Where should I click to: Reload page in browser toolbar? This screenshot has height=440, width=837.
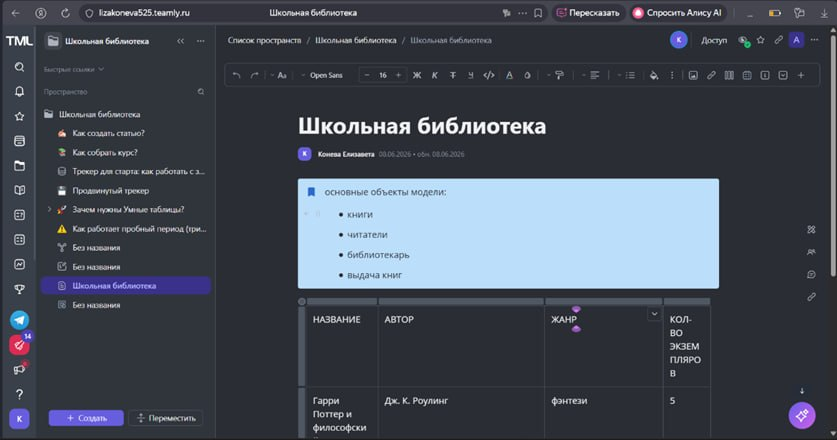click(65, 13)
